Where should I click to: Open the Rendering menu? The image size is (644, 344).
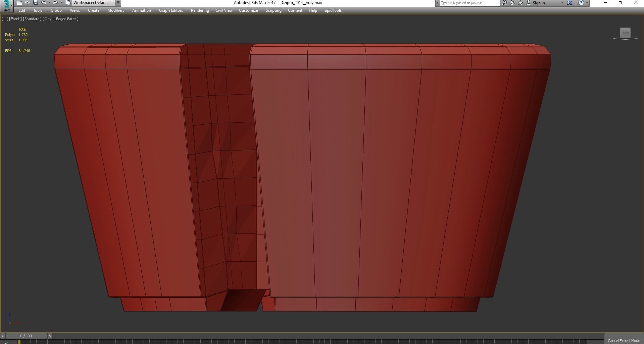point(200,10)
